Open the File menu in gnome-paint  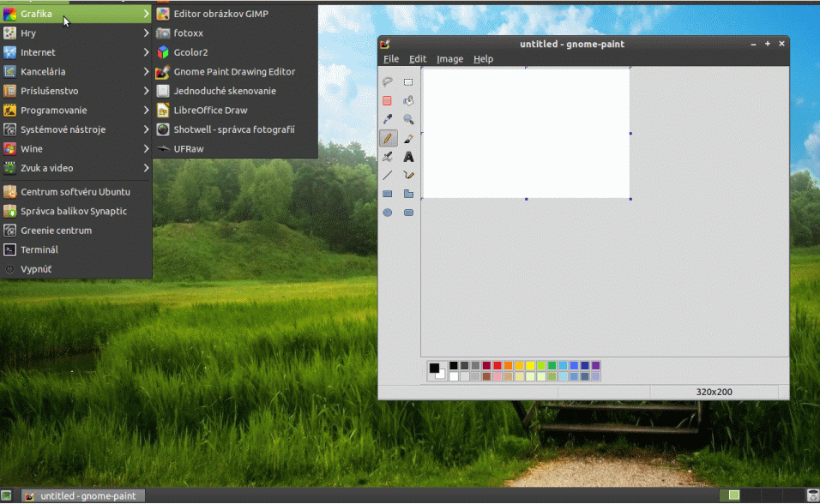pos(391,59)
